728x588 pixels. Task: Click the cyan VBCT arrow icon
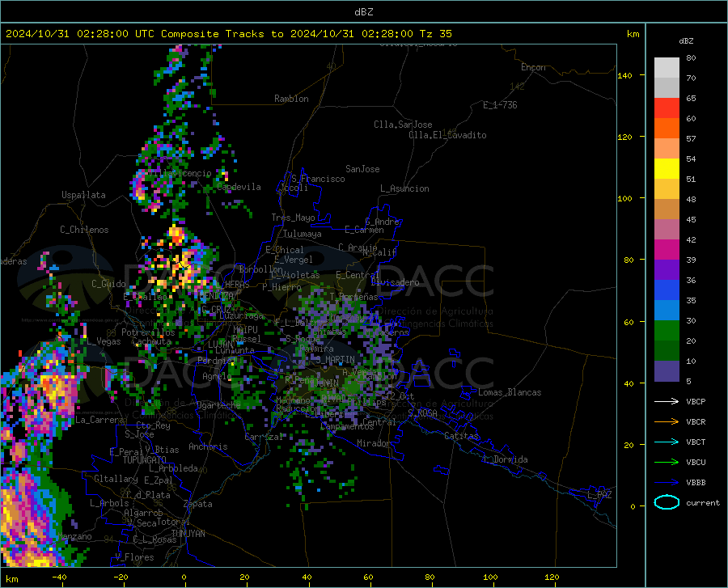(x=667, y=442)
